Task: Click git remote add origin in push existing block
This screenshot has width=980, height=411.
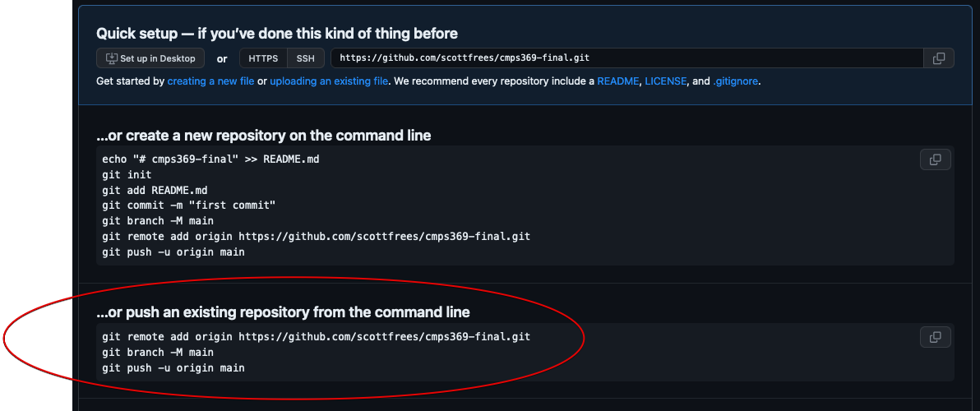Action: tap(316, 337)
